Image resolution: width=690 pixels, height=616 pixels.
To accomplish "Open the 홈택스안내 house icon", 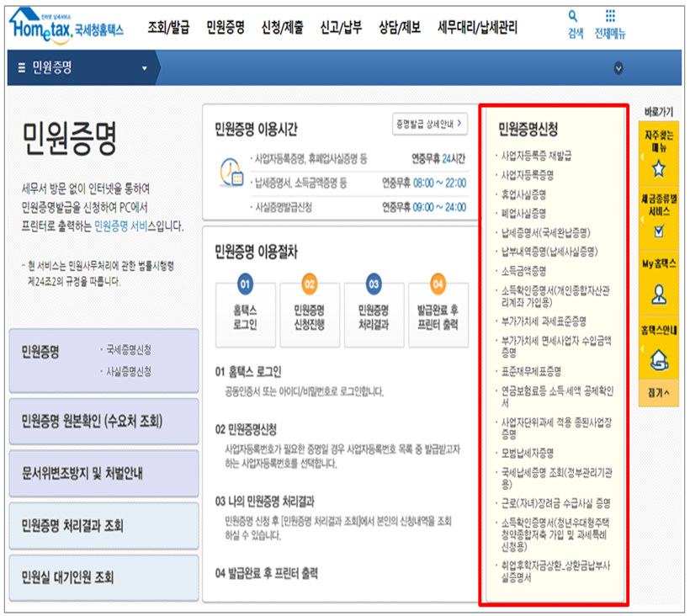I will tap(659, 359).
